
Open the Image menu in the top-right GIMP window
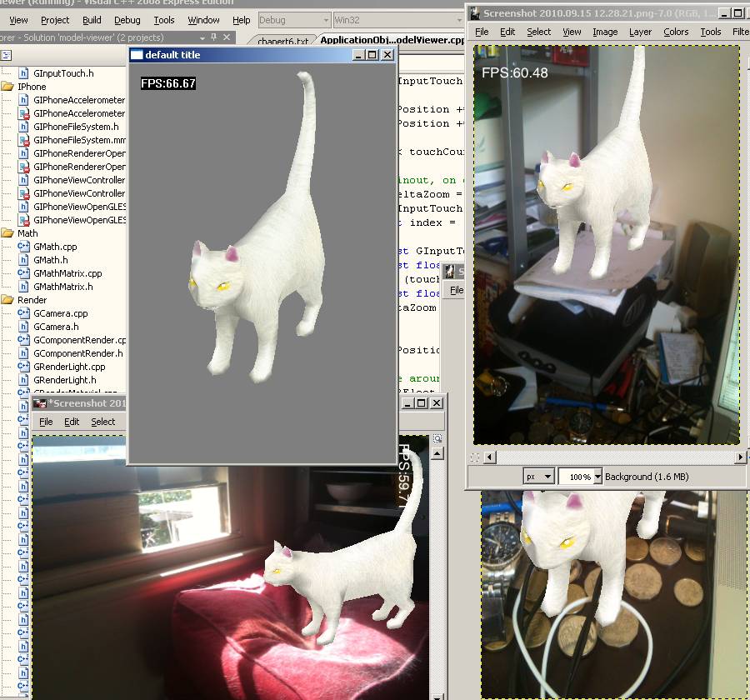tap(605, 32)
